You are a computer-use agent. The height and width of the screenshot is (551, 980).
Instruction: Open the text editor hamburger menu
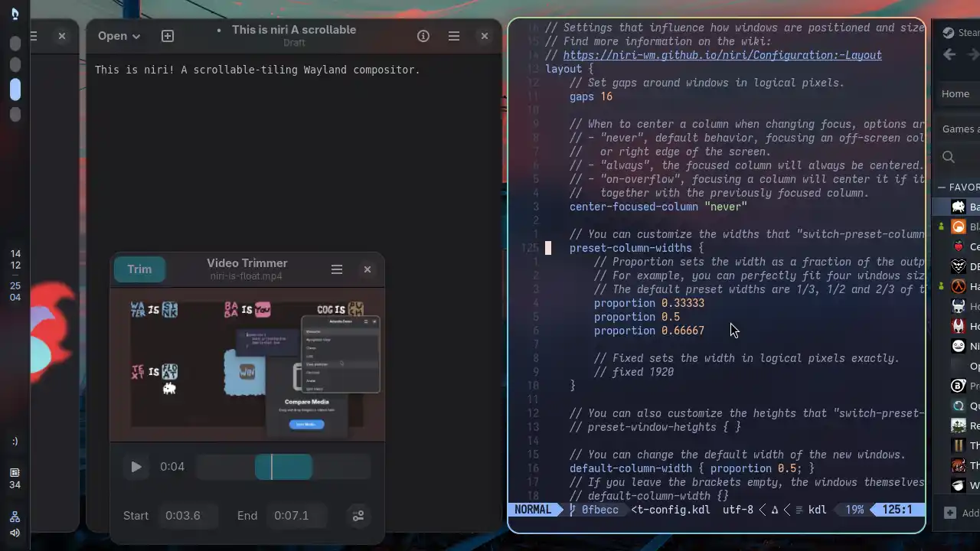(454, 36)
